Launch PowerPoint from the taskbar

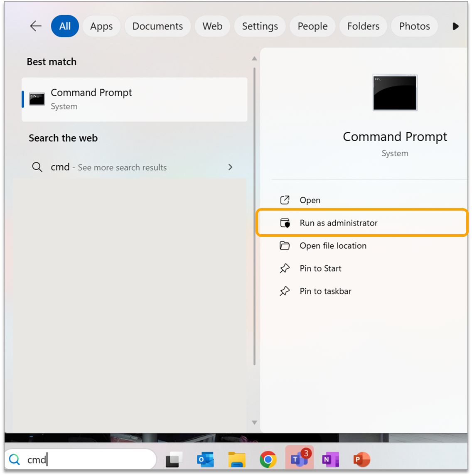[x=361, y=459]
